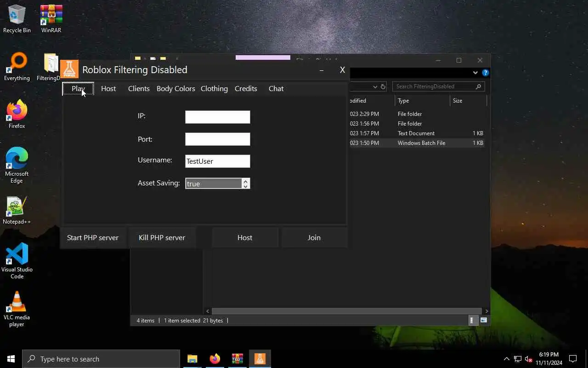Open the Visual Studio Code desktop shortcut
The image size is (588, 368).
pos(17,261)
